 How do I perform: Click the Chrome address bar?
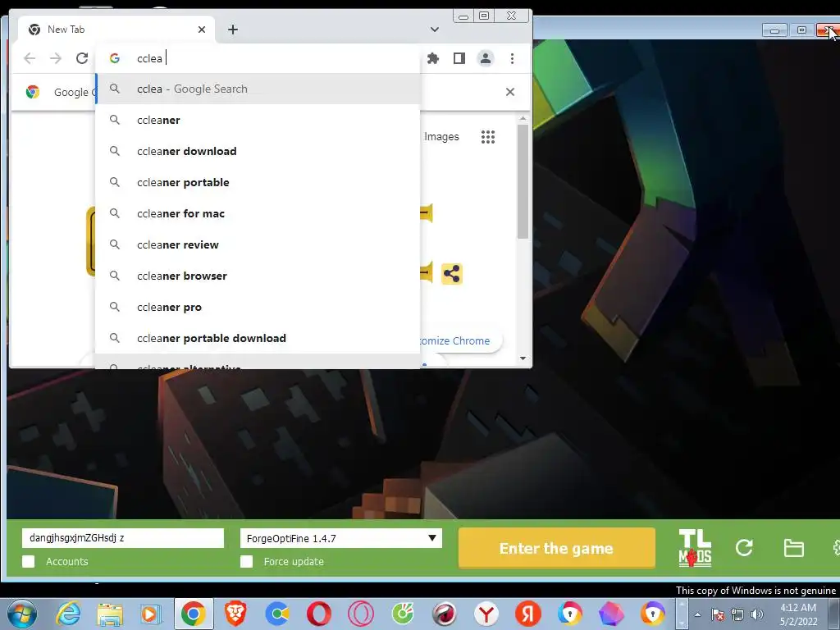(x=257, y=58)
